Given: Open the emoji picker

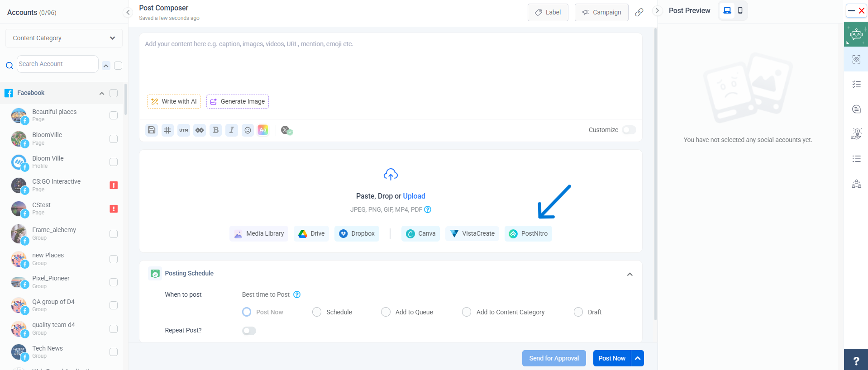Looking at the screenshot, I should pos(248,130).
